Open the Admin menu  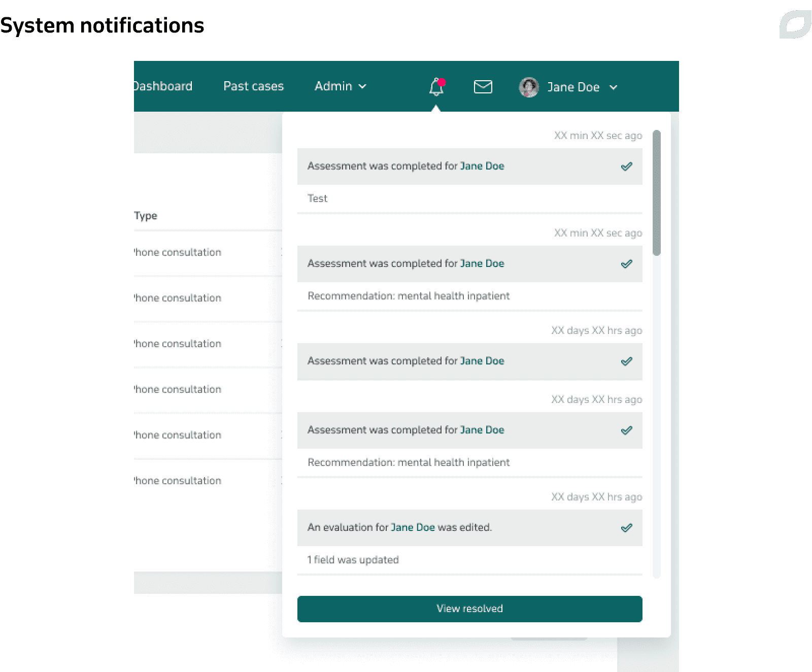[x=340, y=86]
